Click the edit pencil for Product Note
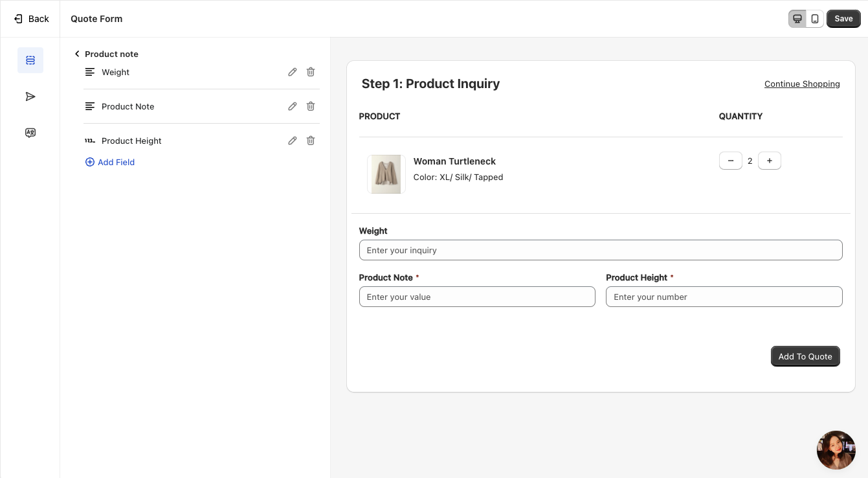Viewport: 868px width, 478px height. [293, 106]
